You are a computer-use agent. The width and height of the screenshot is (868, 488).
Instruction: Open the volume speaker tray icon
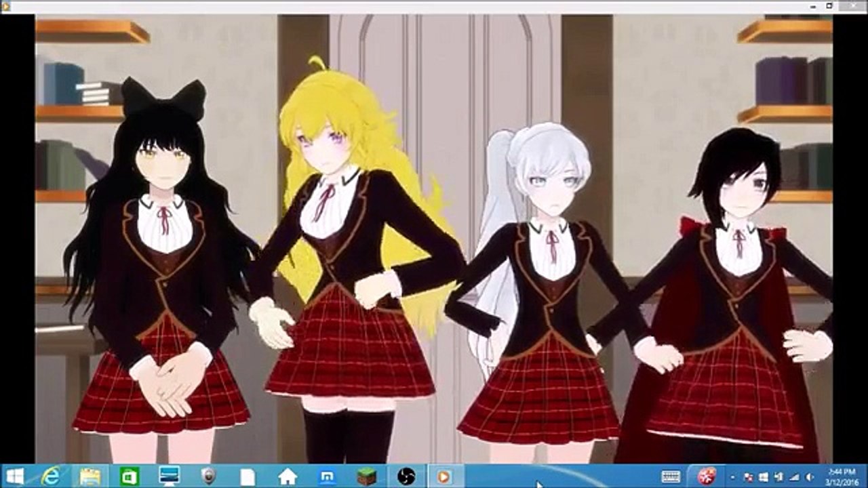[809, 477]
